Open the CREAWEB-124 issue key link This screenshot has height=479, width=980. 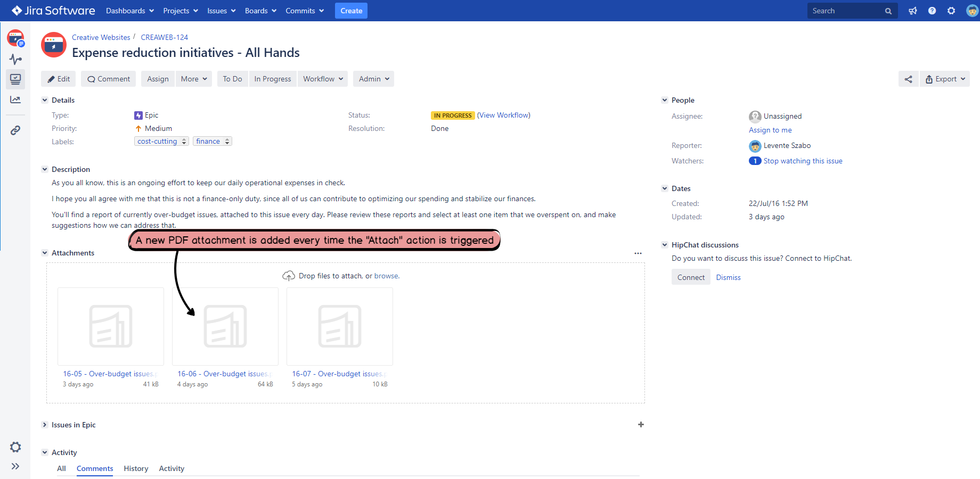coord(165,37)
